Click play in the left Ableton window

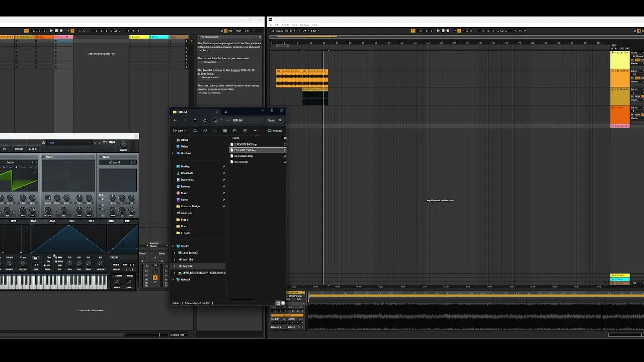[51, 31]
